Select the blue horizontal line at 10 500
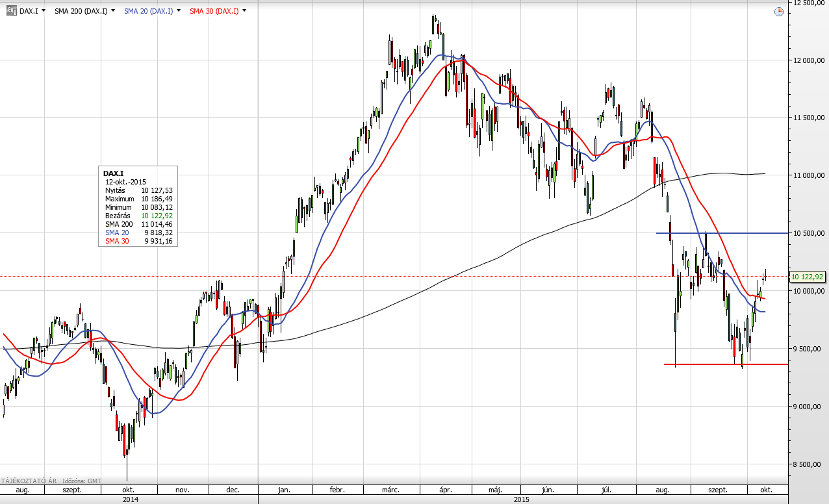The image size is (829, 504). (721, 233)
